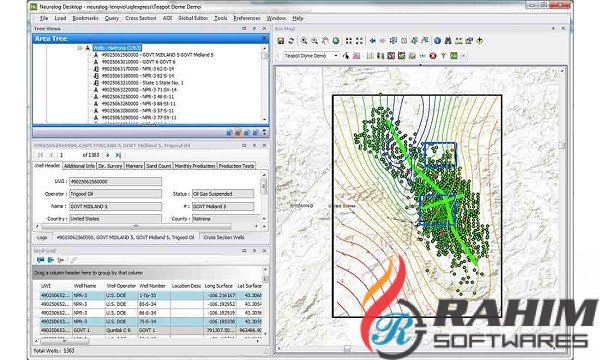Click Well Number cell 1-Tp-33
Screen dimensions: 600x360
153,295
